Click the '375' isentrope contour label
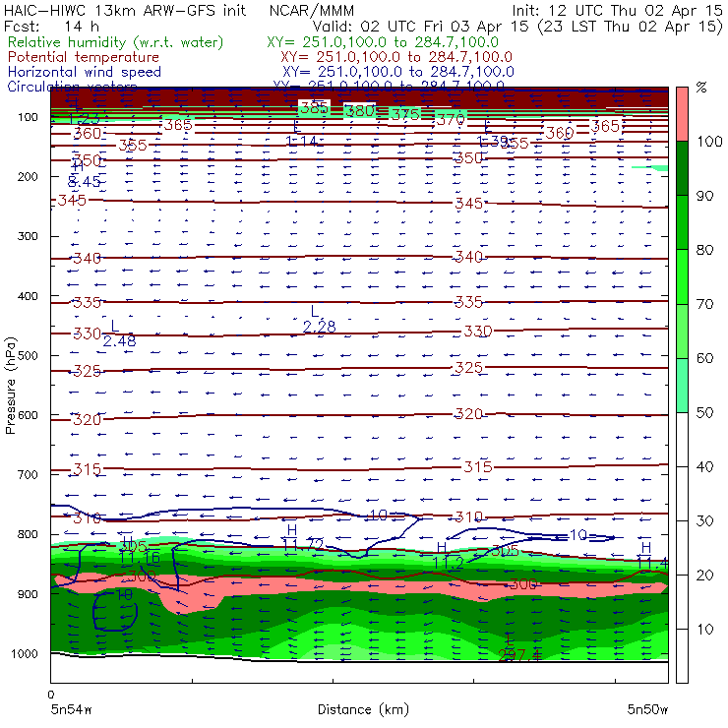 tap(405, 115)
